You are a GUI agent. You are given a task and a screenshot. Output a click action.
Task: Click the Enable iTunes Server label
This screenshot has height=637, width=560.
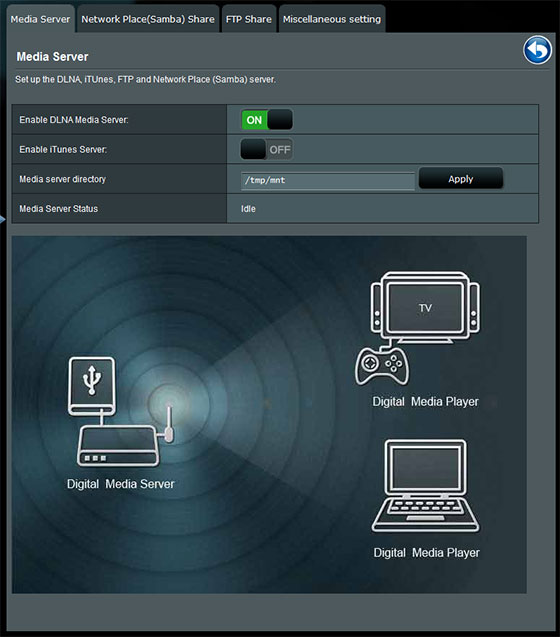(63, 150)
